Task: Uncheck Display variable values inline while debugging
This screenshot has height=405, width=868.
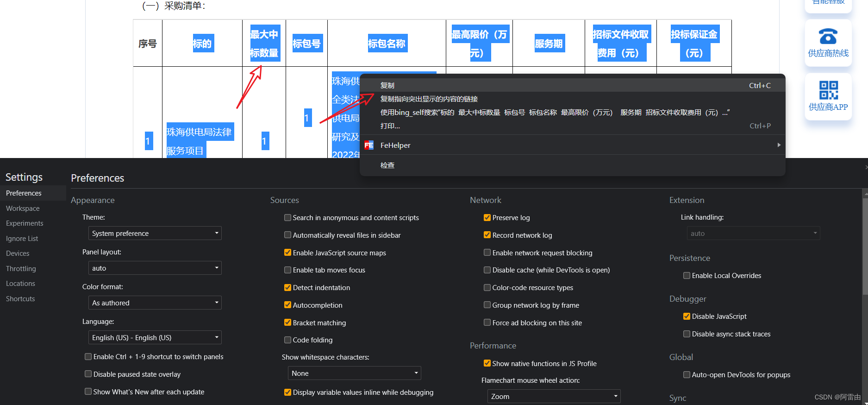Action: (x=287, y=392)
